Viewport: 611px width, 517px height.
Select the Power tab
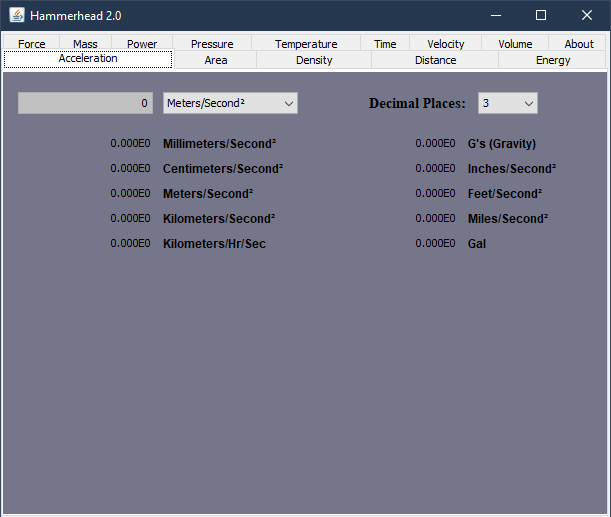[142, 44]
